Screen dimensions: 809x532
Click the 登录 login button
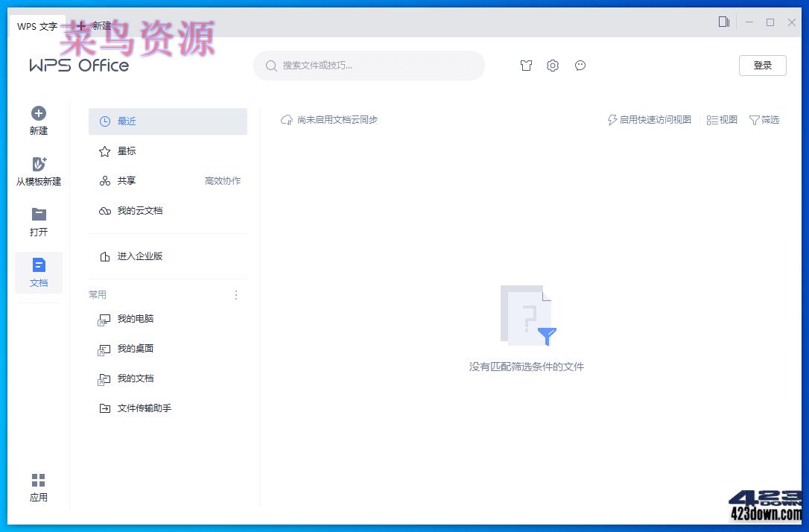pos(762,66)
